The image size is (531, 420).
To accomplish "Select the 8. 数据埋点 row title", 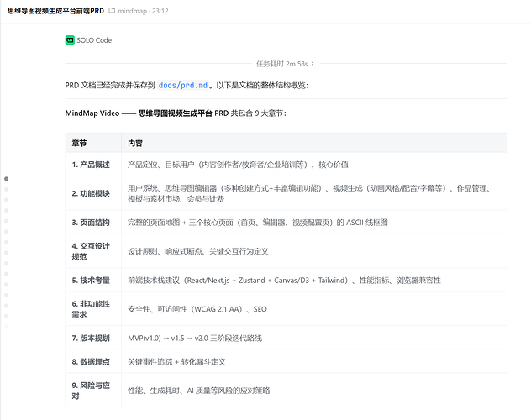I will coord(91,362).
